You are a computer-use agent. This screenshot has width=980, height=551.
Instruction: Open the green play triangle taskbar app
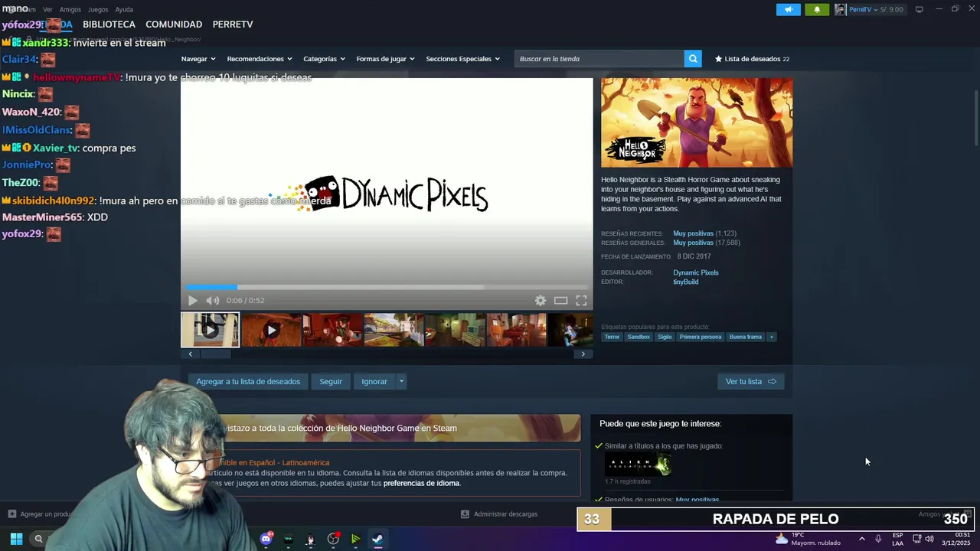coord(355,539)
